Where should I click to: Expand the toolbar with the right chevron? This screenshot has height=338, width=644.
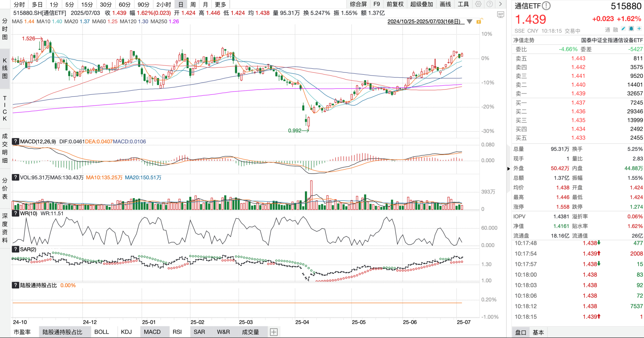pos(500,4)
